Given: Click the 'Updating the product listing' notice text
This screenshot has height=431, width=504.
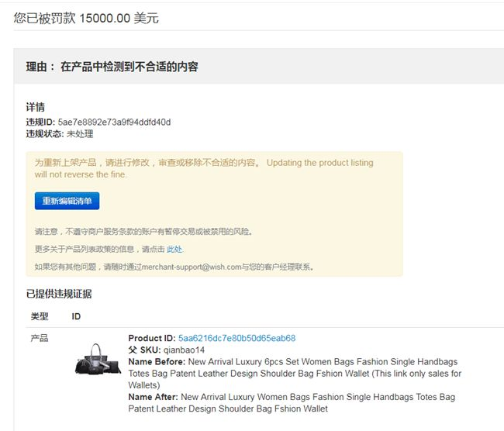Looking at the screenshot, I should pyautogui.click(x=319, y=163).
